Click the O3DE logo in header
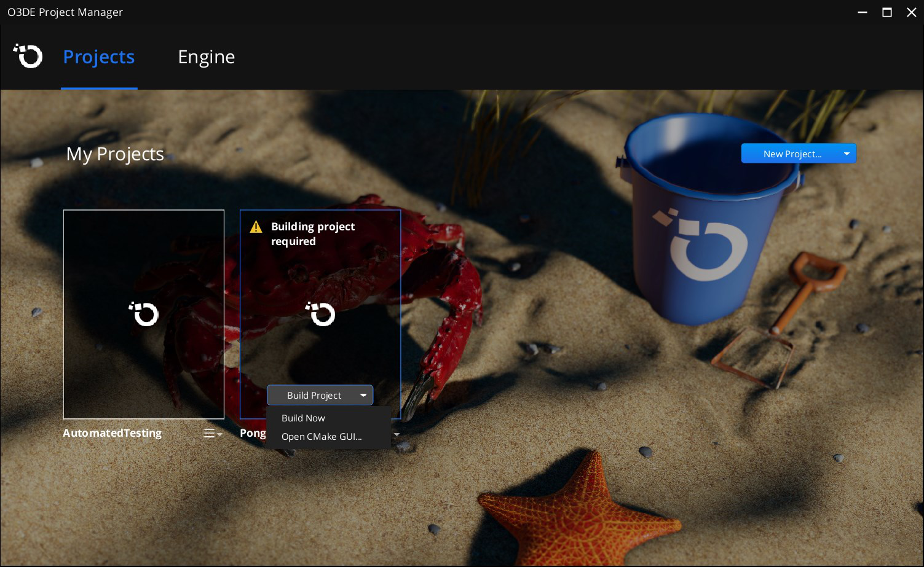924x567 pixels. pos(28,56)
